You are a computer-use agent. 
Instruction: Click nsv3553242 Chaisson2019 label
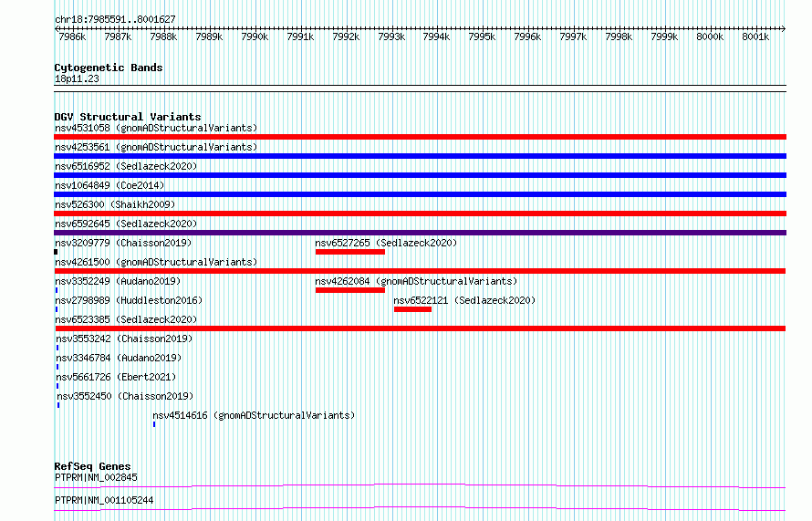tap(124, 339)
